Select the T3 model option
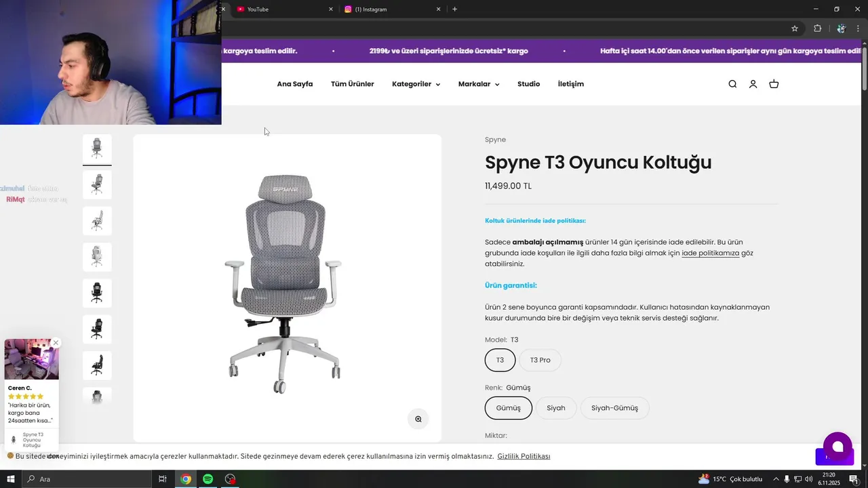This screenshot has height=488, width=868. pyautogui.click(x=500, y=360)
